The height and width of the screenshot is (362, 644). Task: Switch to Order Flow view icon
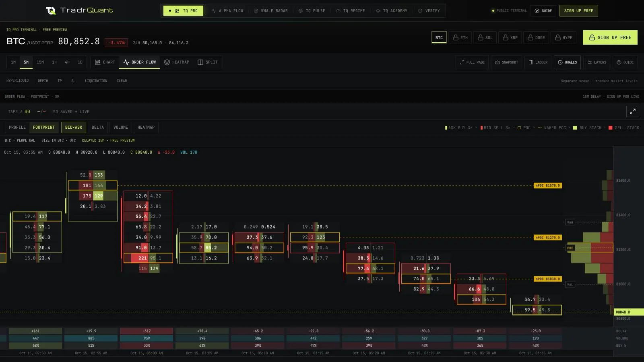[x=126, y=62]
